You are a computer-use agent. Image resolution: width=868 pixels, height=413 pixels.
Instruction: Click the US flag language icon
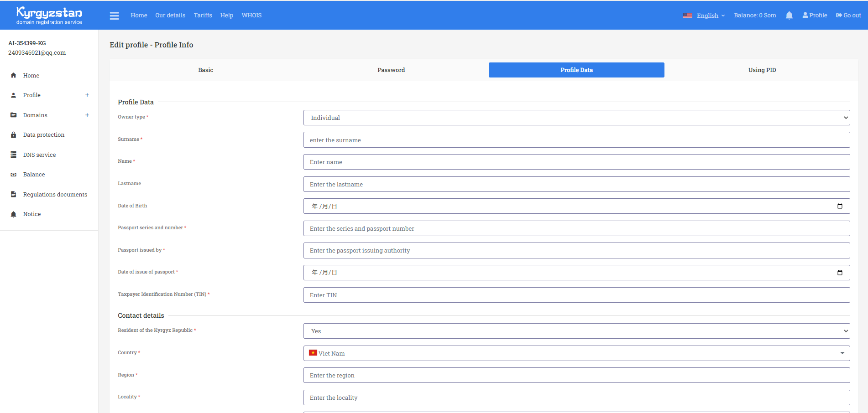(x=688, y=15)
